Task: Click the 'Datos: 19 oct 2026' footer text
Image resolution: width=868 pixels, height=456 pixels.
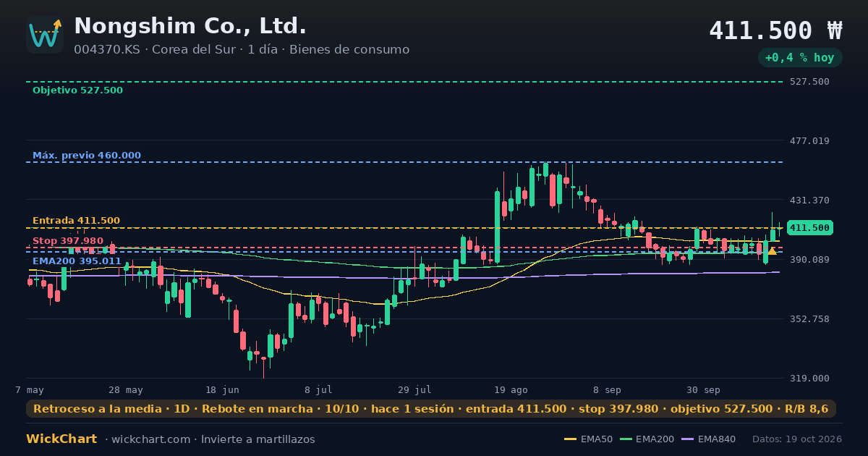Action: coord(797,439)
